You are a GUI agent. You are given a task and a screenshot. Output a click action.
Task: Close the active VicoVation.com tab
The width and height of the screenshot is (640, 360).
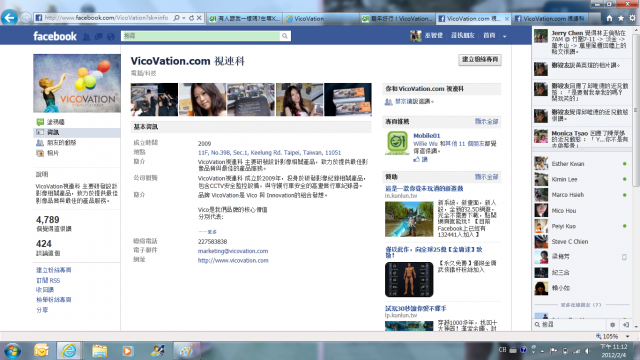[x=507, y=19]
